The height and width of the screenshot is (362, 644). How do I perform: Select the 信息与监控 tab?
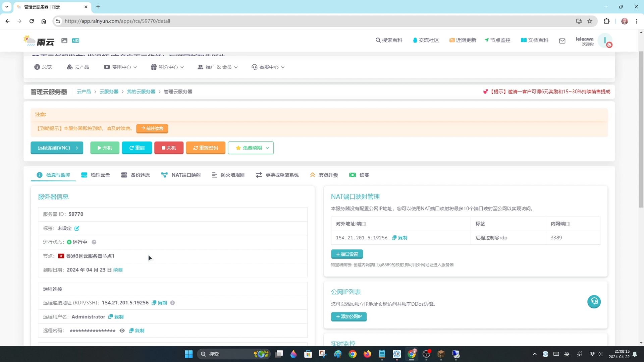click(53, 175)
